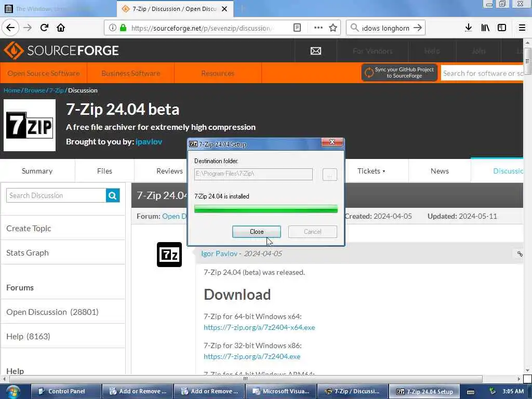The width and height of the screenshot is (532, 399).
Task: Open page actions three-dots menu
Action: tap(318, 28)
